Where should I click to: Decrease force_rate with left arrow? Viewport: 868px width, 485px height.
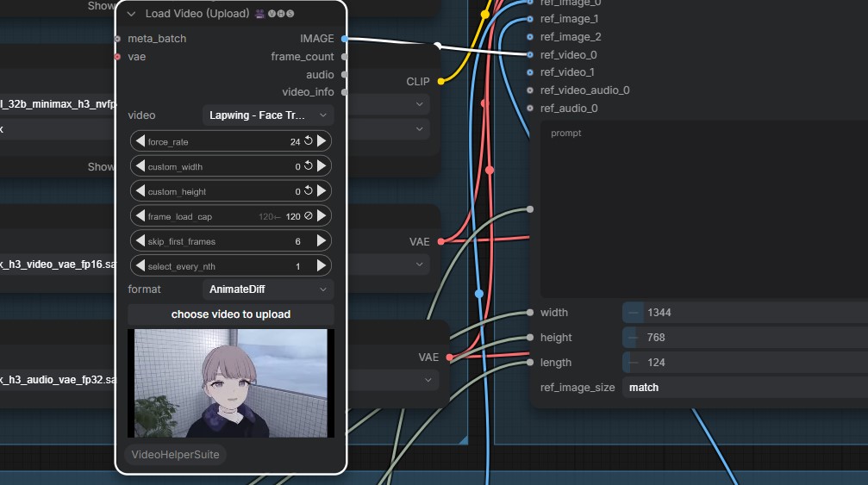pyautogui.click(x=140, y=141)
